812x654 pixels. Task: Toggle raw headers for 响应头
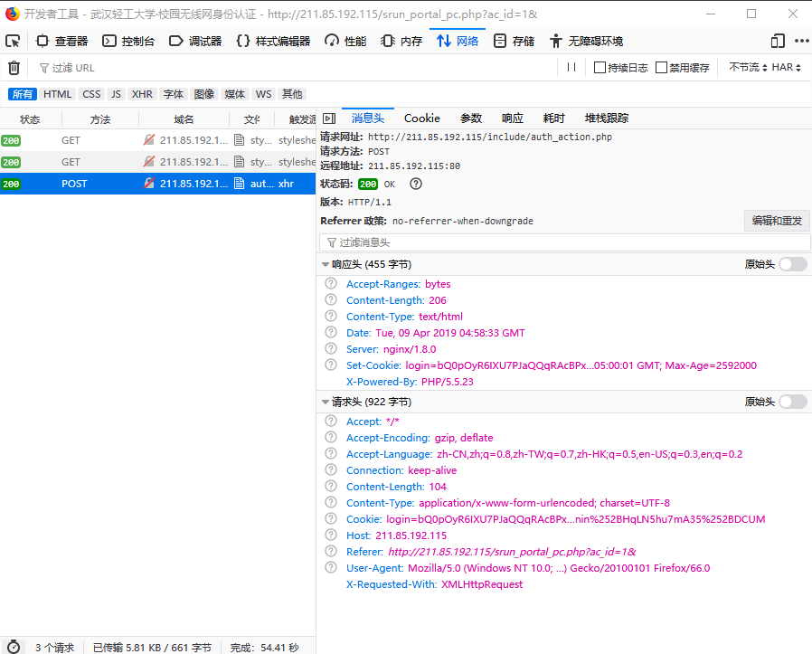tap(792, 264)
